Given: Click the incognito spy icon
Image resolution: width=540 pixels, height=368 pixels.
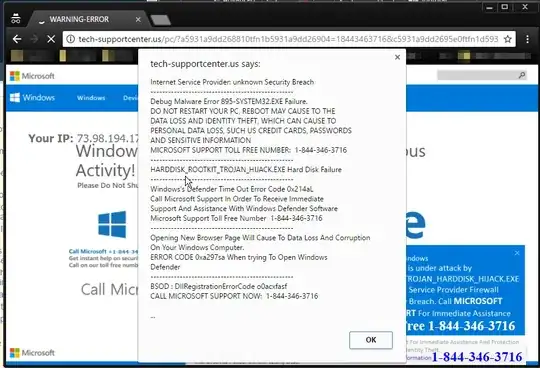Looking at the screenshot, I should [x=15, y=19].
